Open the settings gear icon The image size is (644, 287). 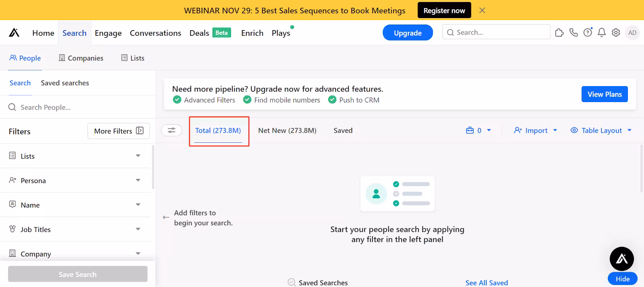click(x=616, y=33)
